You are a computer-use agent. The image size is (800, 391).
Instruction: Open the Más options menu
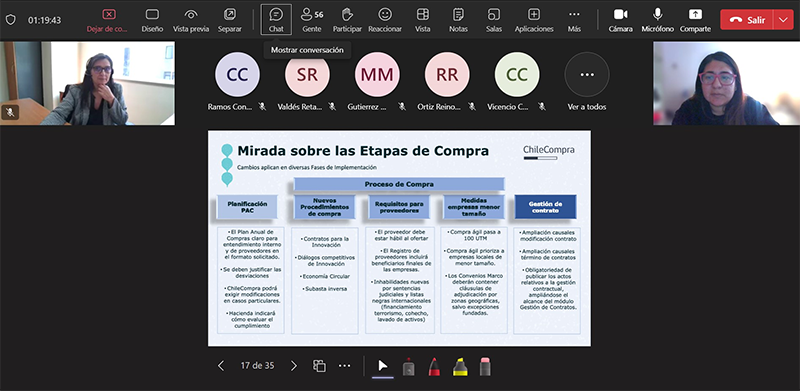pos(574,19)
